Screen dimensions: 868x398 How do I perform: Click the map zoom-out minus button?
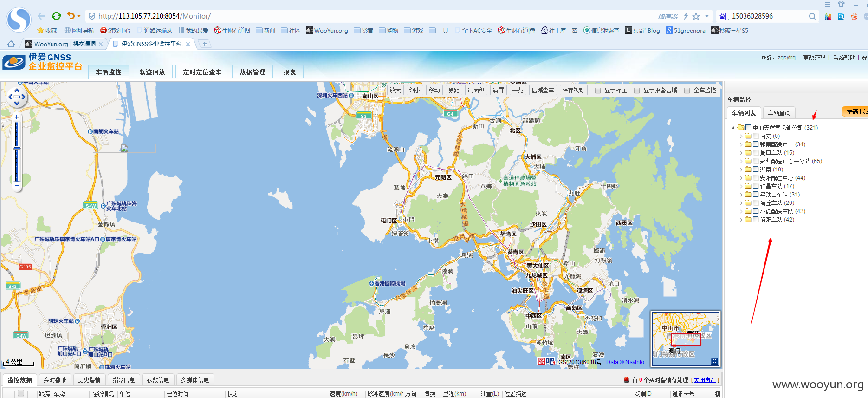17,186
